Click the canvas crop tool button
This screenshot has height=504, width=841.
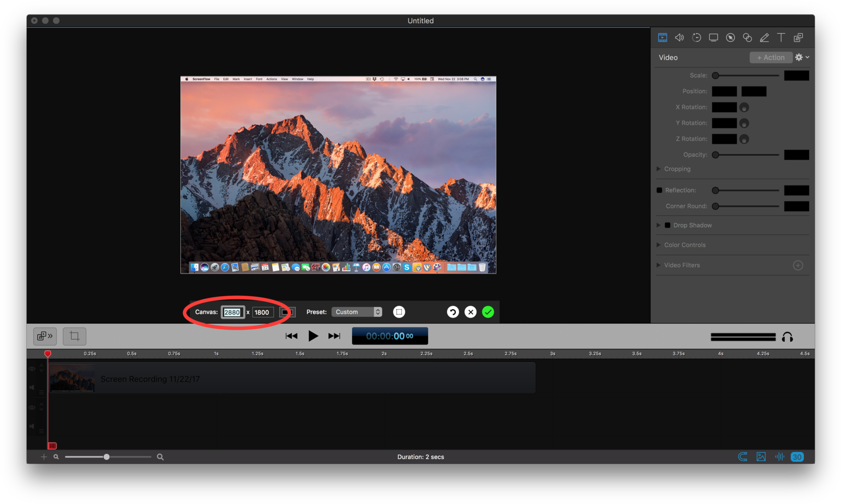pos(75,336)
